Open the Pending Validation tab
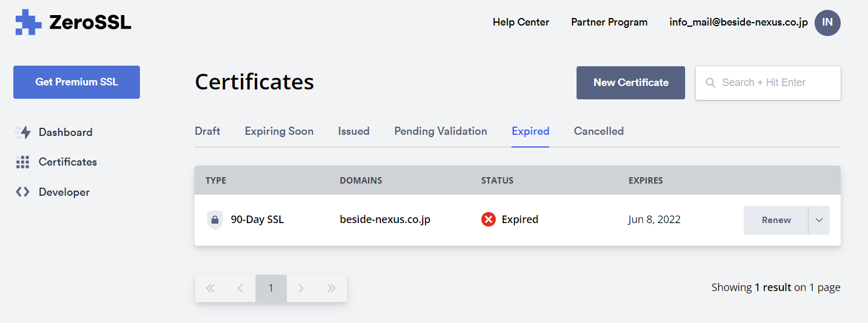 click(440, 131)
